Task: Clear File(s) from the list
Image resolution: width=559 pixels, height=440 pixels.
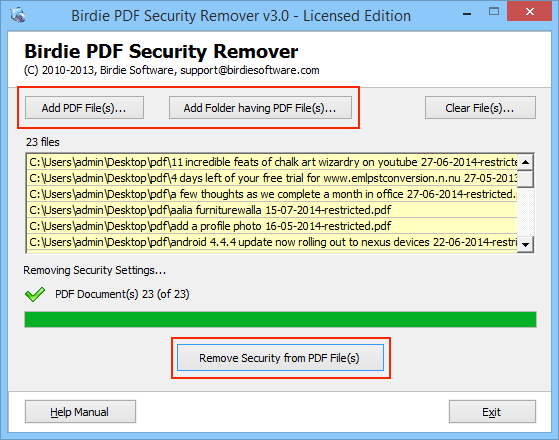Action: (480, 108)
